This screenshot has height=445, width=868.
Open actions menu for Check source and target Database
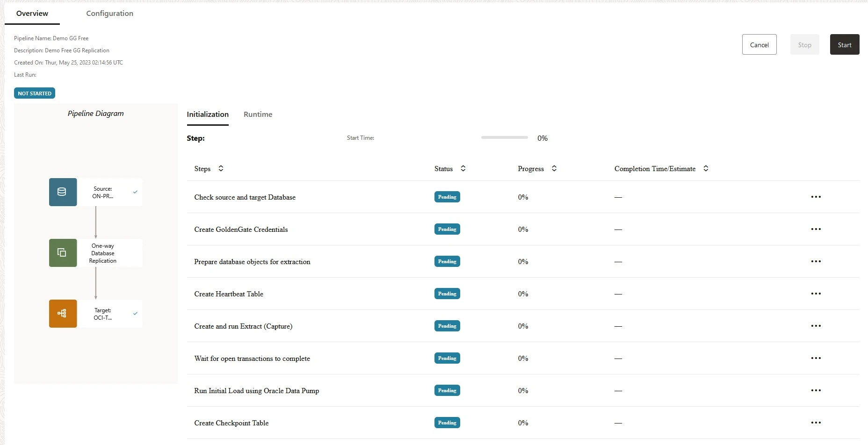coord(816,197)
